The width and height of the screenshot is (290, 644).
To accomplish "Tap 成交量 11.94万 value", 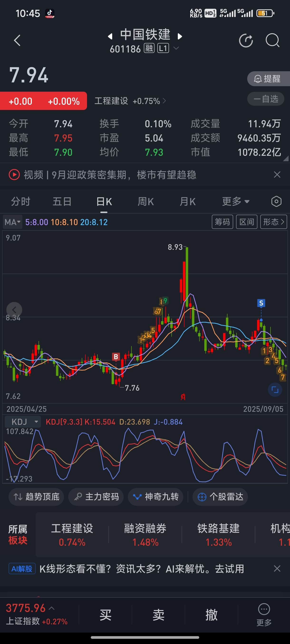I will [x=264, y=124].
